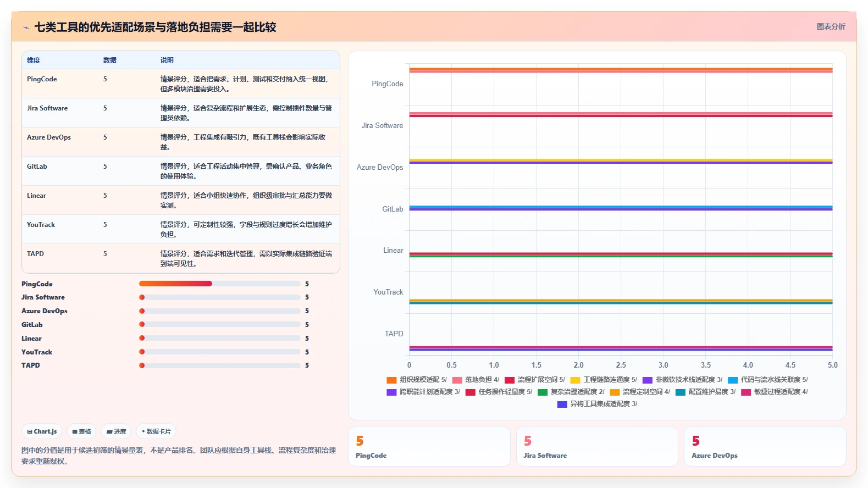Click the YouTrack description about 可定制性较强
Screen dimensions: 868x488
(246, 230)
